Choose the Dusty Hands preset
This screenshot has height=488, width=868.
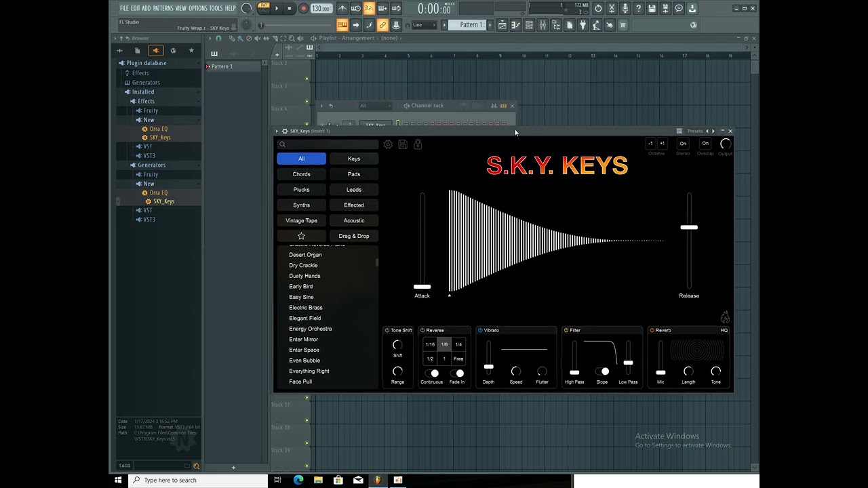pyautogui.click(x=304, y=276)
